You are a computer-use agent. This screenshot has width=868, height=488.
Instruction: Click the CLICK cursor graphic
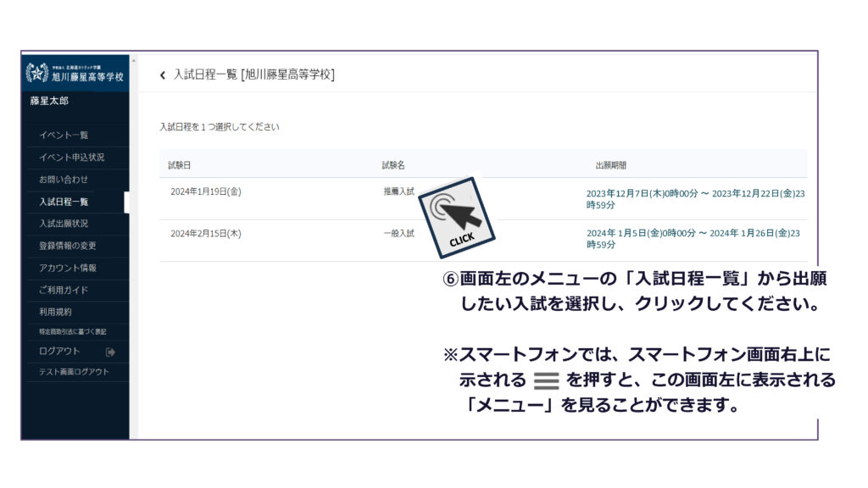pyautogui.click(x=458, y=217)
